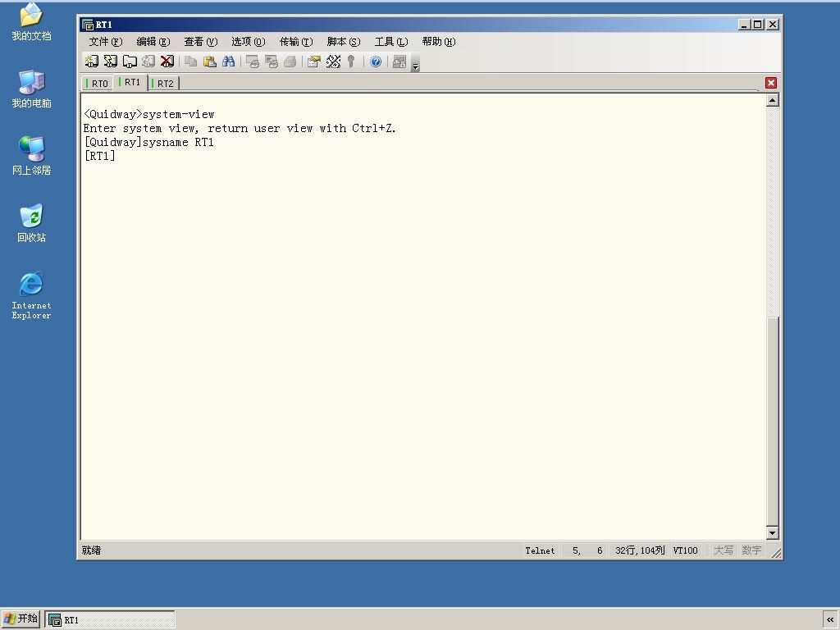The width and height of the screenshot is (840, 630).
Task: Open the 文件(F) menu
Action: (106, 42)
